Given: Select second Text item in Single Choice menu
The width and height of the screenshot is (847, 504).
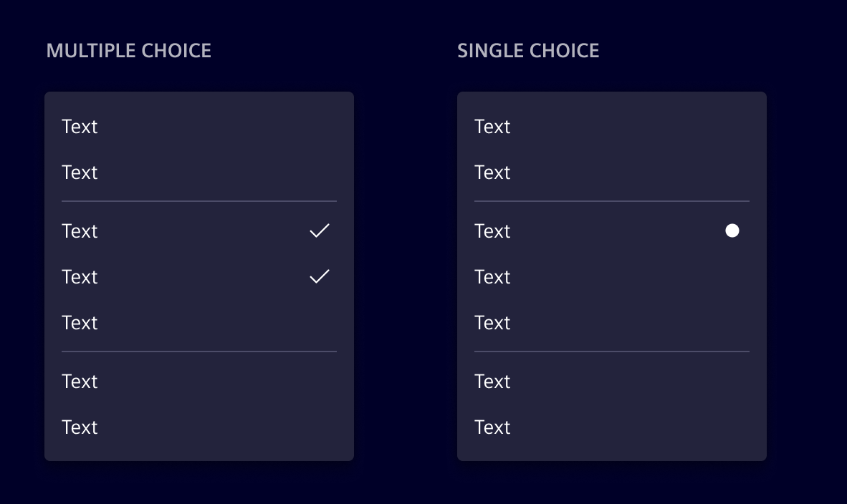Looking at the screenshot, I should [x=492, y=173].
